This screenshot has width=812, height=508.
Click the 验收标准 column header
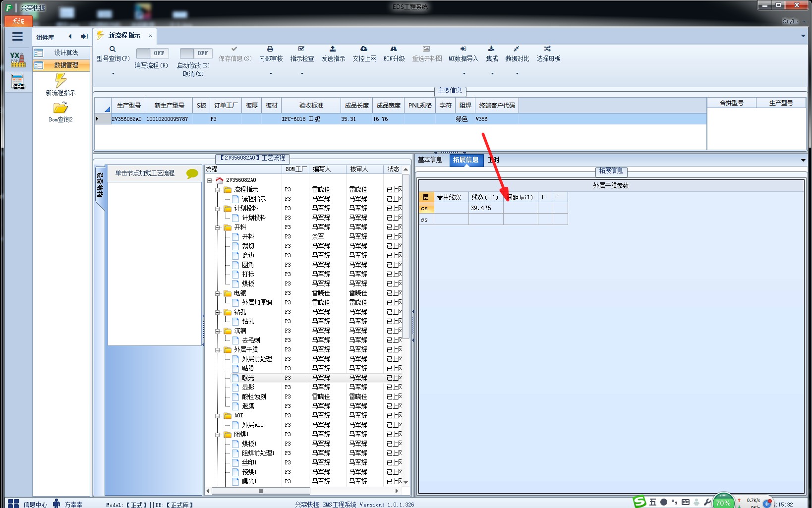click(x=311, y=106)
